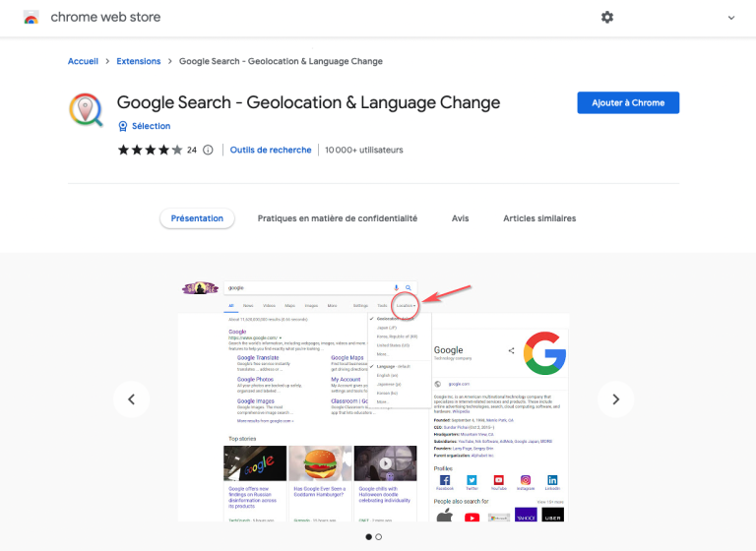Click the star rating row
Viewport: 756px width, 551px height.
(150, 150)
